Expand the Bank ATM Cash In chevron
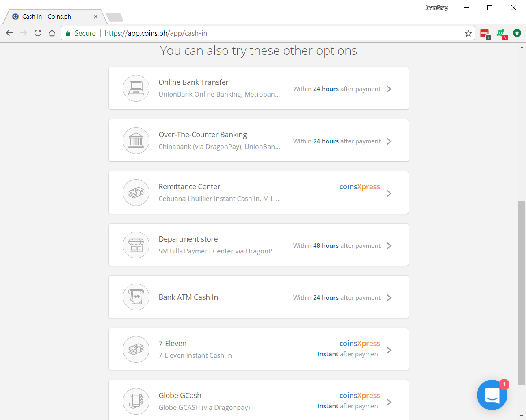526x420 pixels. pyautogui.click(x=389, y=298)
